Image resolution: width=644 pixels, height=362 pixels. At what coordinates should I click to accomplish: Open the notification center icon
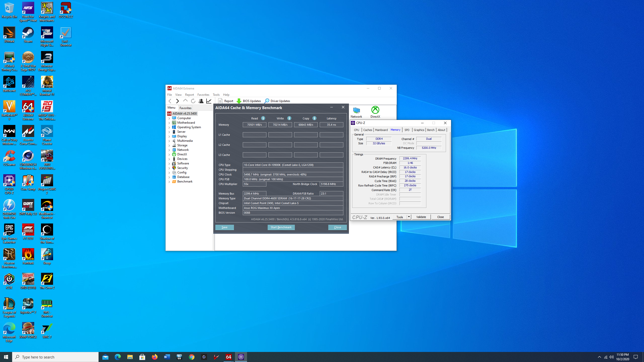636,357
